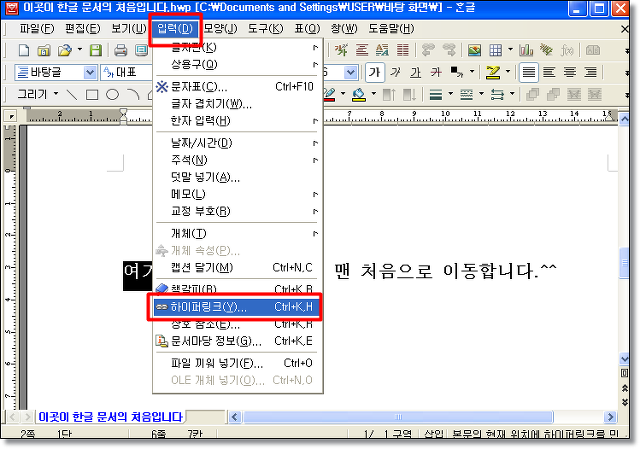Toggle center alignment
Viewport: 640px width, 449px height.
pyautogui.click(x=570, y=73)
